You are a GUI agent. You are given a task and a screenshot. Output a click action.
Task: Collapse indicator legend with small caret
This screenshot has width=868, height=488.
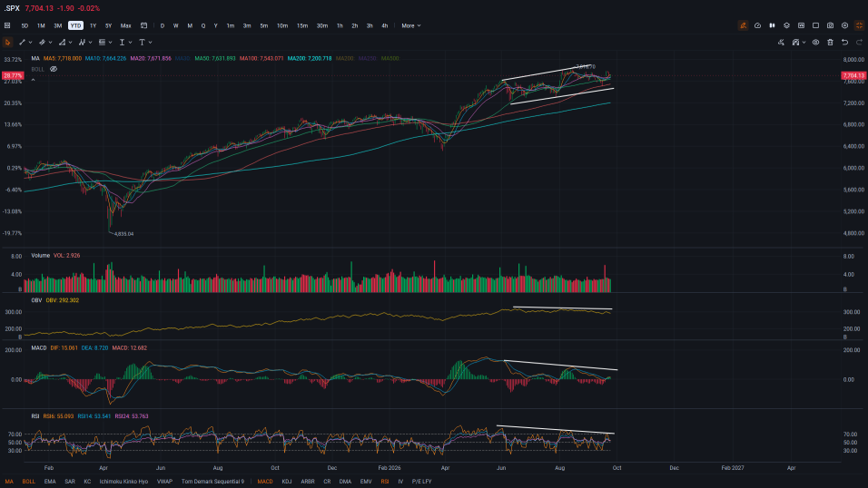point(33,80)
